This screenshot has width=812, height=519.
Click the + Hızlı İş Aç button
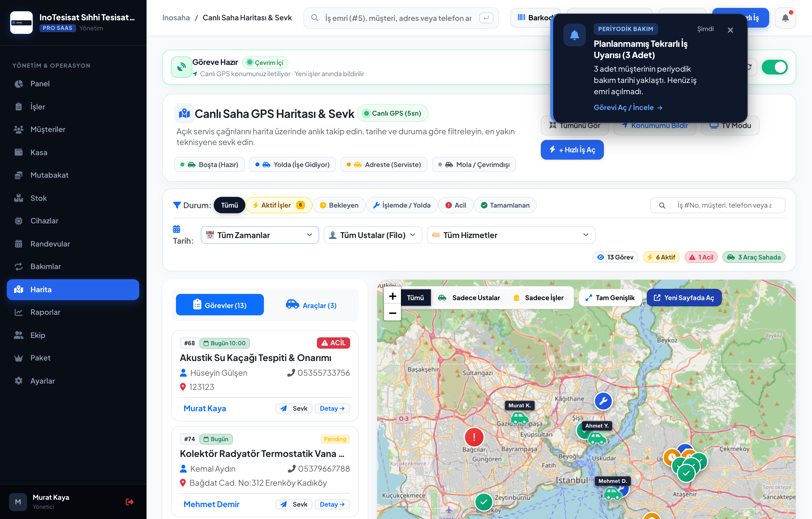pos(572,150)
